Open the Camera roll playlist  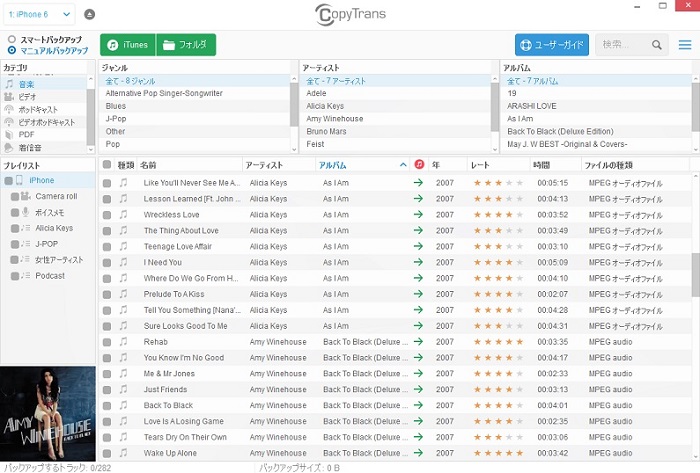point(56,196)
